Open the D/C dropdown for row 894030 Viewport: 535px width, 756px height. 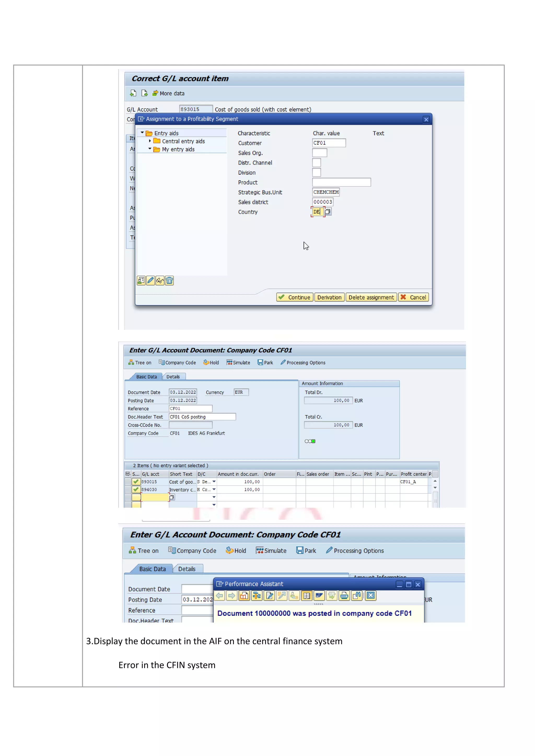point(214,490)
